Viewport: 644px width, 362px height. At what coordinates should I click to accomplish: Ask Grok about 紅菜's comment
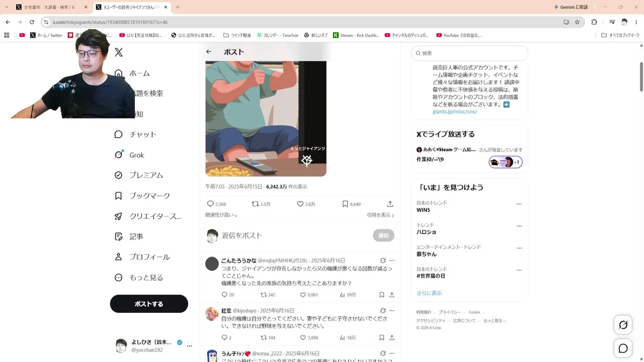click(383, 311)
